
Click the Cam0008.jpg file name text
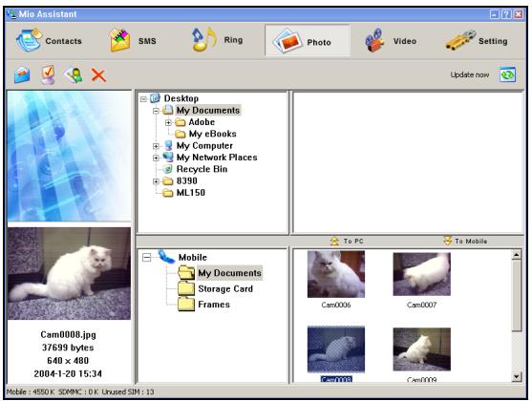(x=68, y=335)
